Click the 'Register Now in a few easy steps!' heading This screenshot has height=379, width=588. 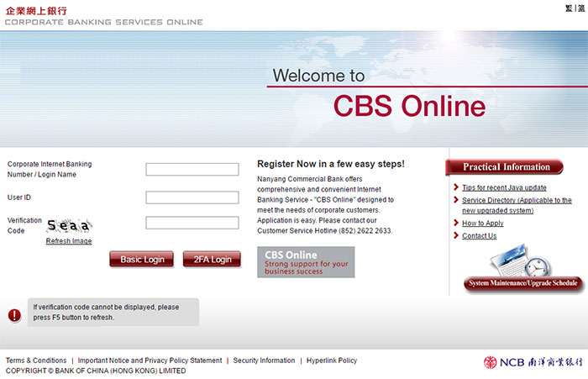pyautogui.click(x=331, y=164)
